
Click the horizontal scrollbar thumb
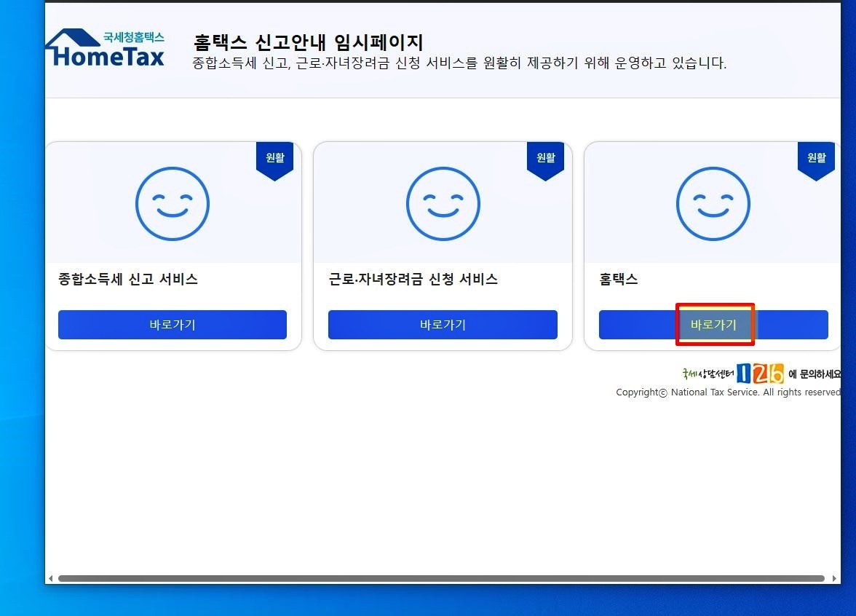(441, 578)
